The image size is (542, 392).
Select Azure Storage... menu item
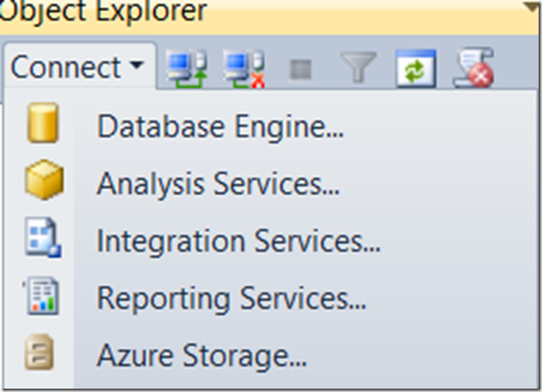202,356
